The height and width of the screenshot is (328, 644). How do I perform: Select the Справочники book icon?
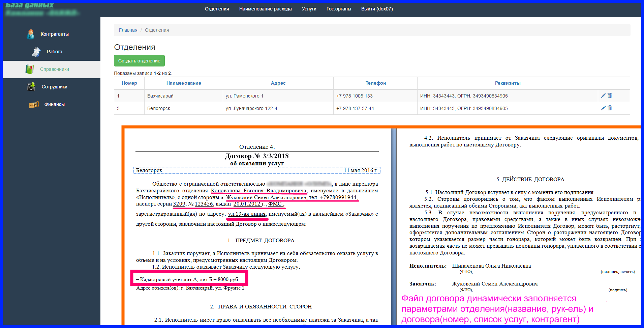[x=30, y=69]
